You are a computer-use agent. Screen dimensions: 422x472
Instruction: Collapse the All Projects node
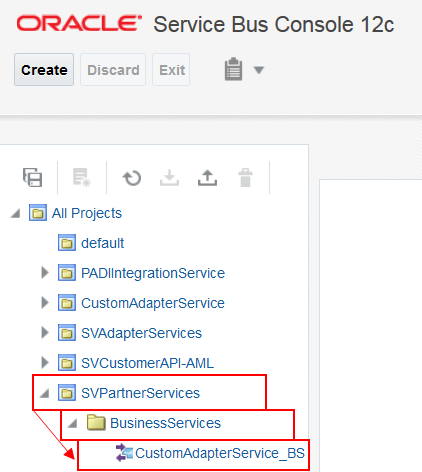tap(16, 213)
